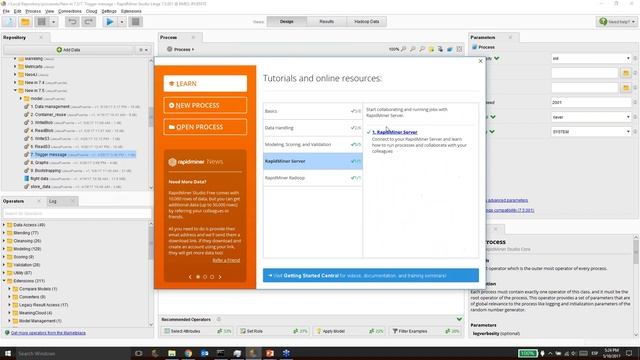Viewport: 640px width, 360px height.
Task: Open the Repository panel options dropdown
Action: pos(143,50)
